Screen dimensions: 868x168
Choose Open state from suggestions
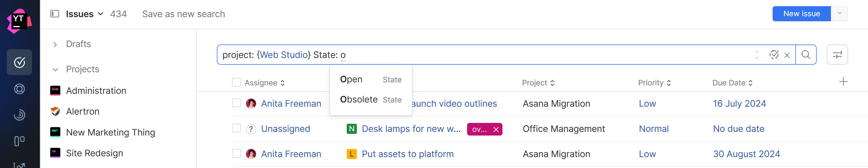tap(352, 79)
